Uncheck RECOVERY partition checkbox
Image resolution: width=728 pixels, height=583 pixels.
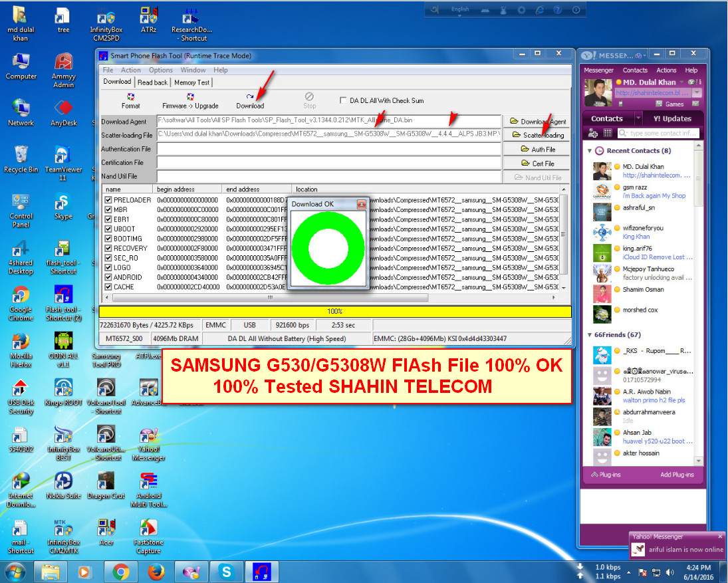point(108,249)
